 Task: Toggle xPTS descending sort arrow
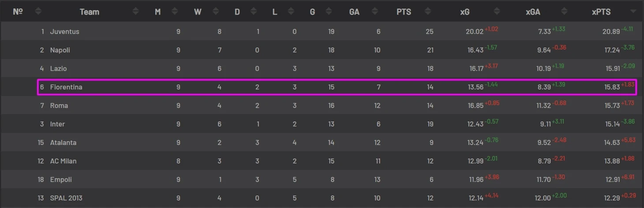pyautogui.click(x=633, y=12)
